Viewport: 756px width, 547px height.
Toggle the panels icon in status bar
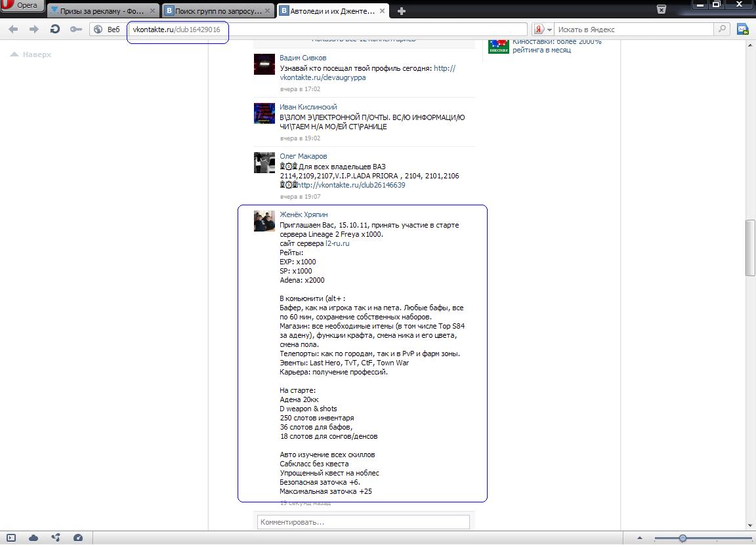[x=11, y=538]
